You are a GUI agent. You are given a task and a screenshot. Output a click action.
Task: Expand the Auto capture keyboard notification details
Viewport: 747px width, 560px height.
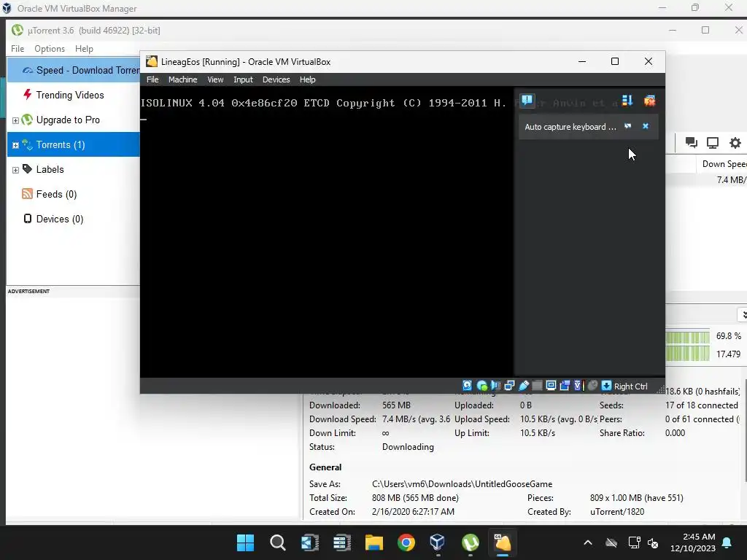pos(628,126)
